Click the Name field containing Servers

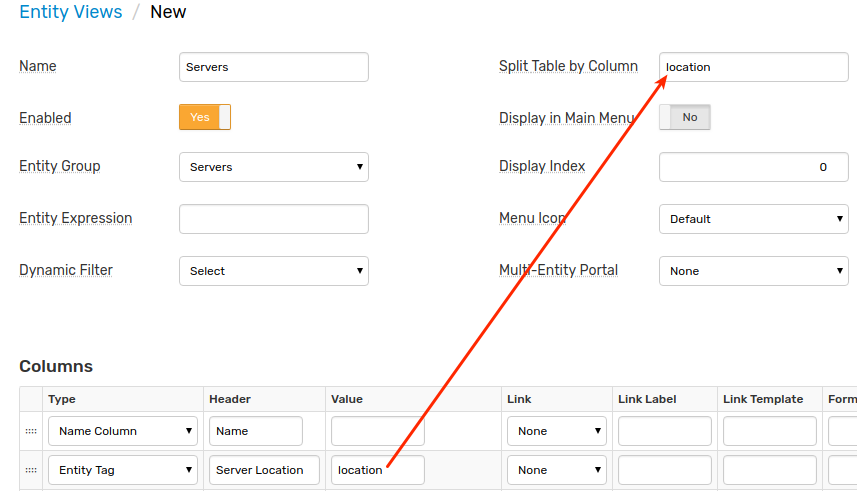(x=274, y=67)
